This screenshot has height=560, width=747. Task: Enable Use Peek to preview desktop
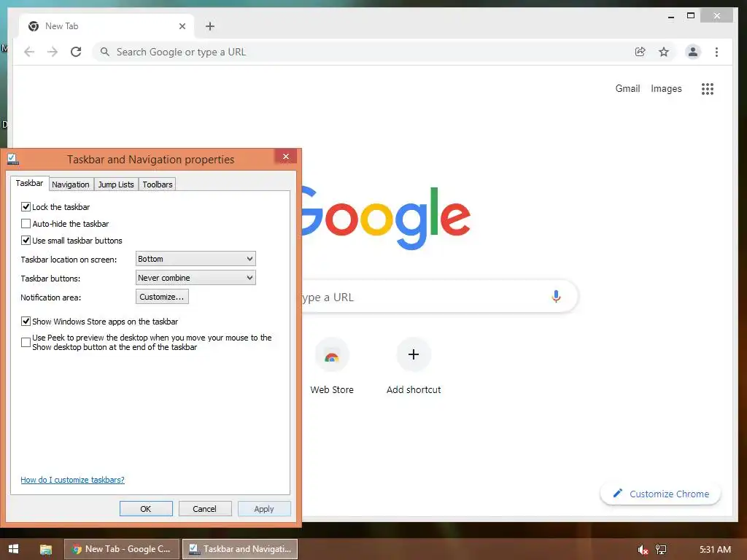[26, 342]
